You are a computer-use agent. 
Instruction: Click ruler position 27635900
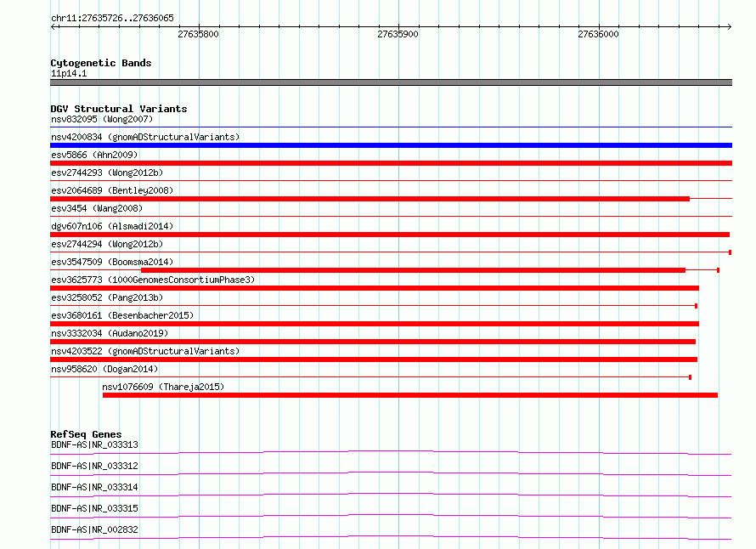pos(398,34)
